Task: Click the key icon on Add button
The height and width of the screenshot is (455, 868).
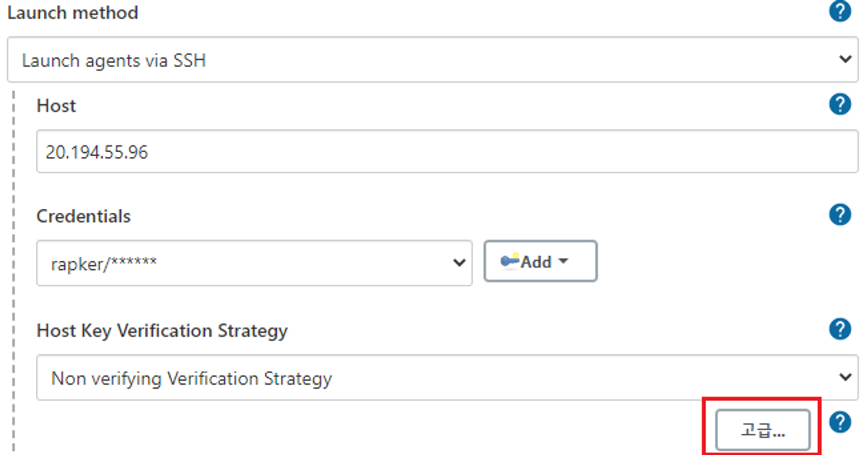Action: [x=509, y=261]
